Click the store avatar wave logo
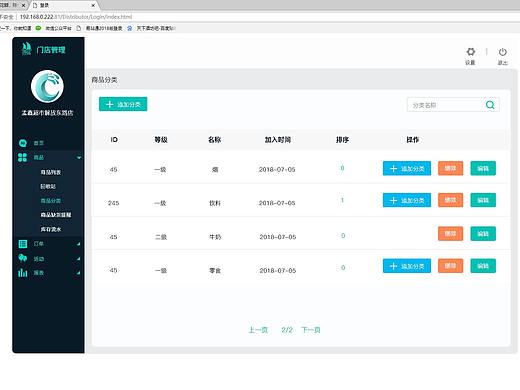520x390 pixels. coord(47,86)
